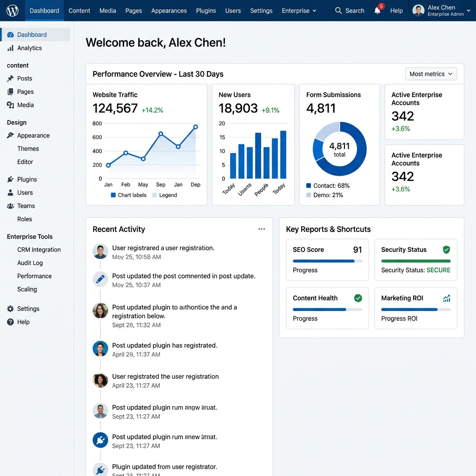Open the Audit Log sidebar link
476x476 pixels.
30,263
